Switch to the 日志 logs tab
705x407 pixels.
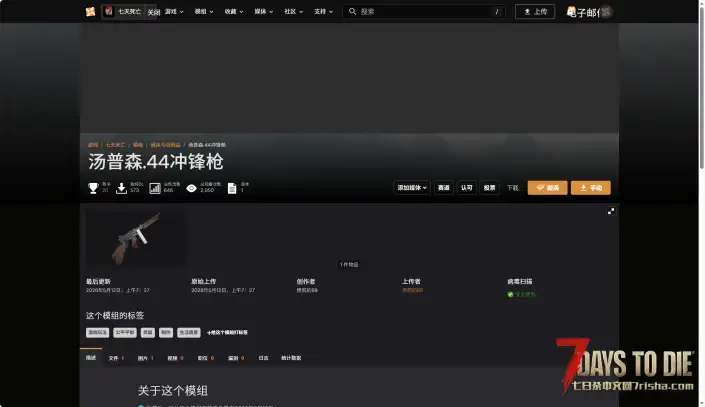click(263, 358)
